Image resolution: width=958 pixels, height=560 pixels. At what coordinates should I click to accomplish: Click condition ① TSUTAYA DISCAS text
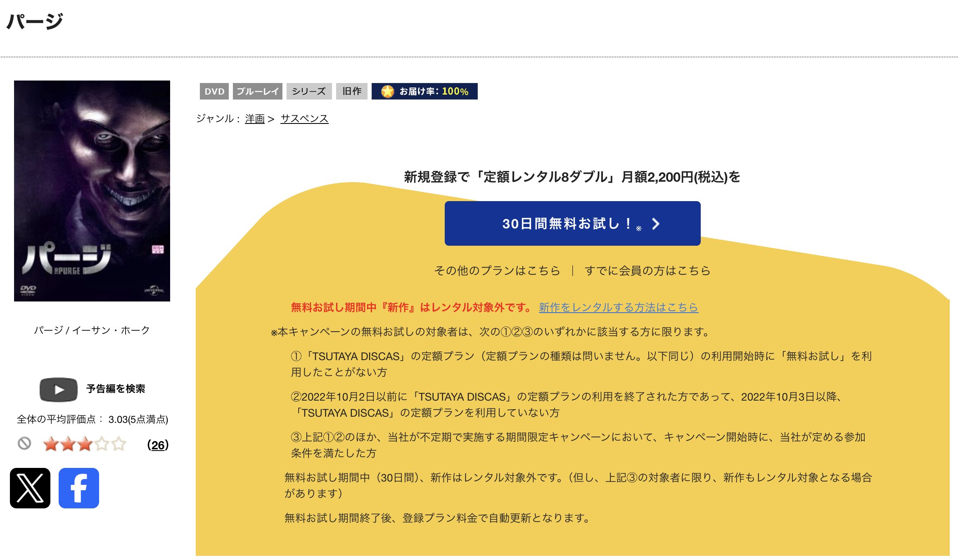581,364
